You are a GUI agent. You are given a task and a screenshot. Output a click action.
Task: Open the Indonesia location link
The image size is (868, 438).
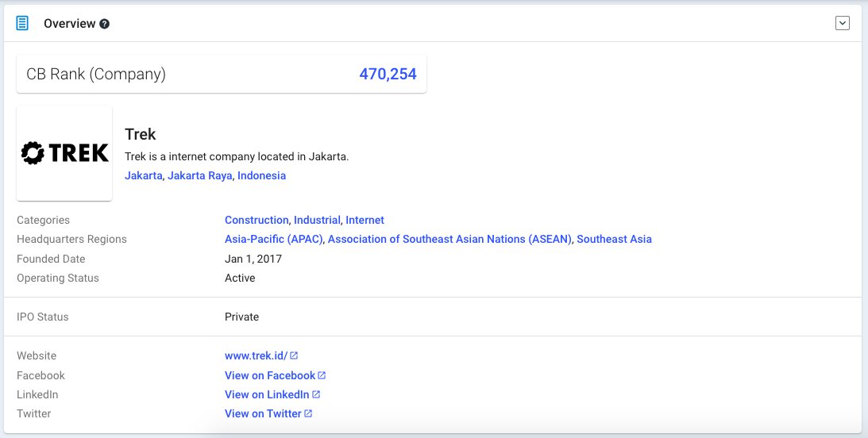(x=262, y=175)
